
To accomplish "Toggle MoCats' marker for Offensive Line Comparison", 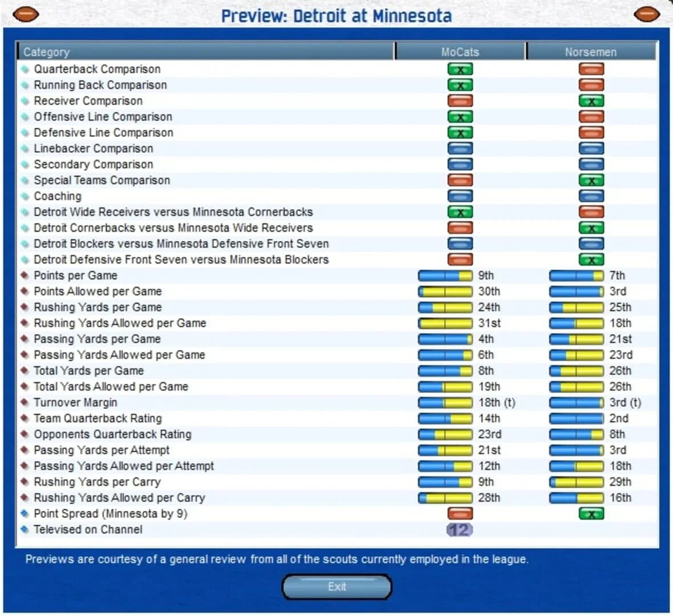I will (x=460, y=116).
